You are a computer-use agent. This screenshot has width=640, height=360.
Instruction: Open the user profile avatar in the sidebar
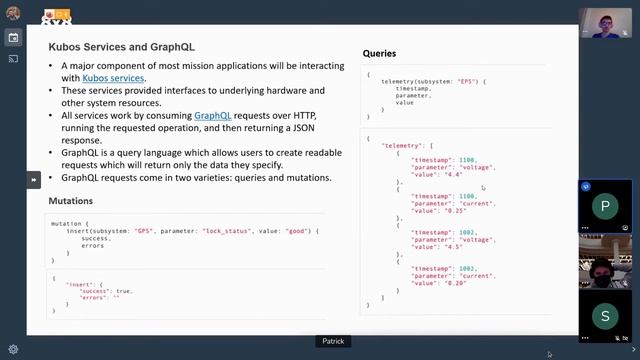tap(13, 13)
